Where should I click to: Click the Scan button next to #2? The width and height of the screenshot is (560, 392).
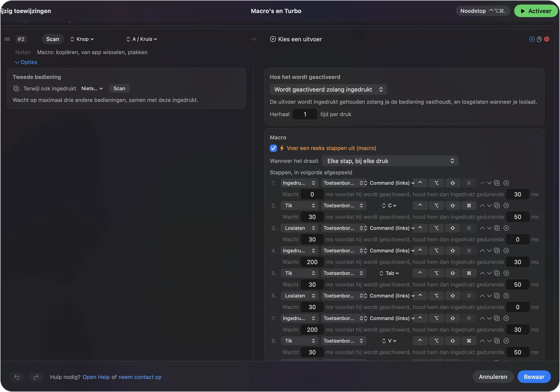tap(53, 39)
